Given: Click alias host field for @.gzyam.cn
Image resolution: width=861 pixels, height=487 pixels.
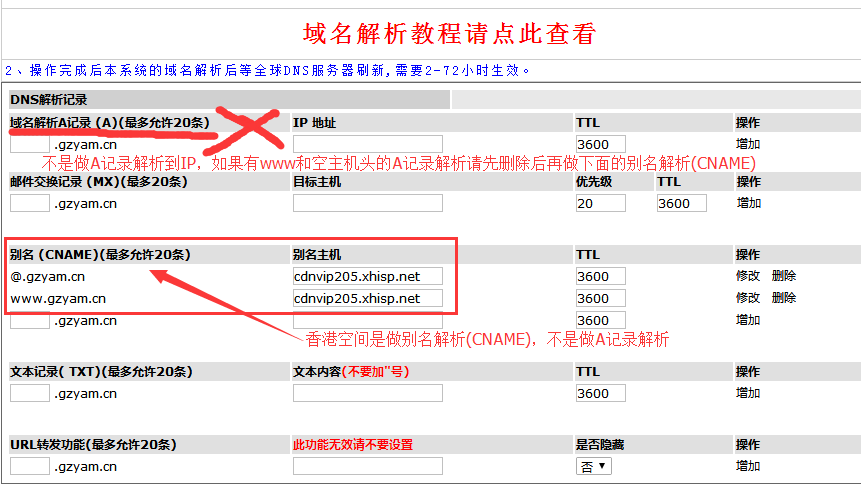Looking at the screenshot, I should 367,276.
